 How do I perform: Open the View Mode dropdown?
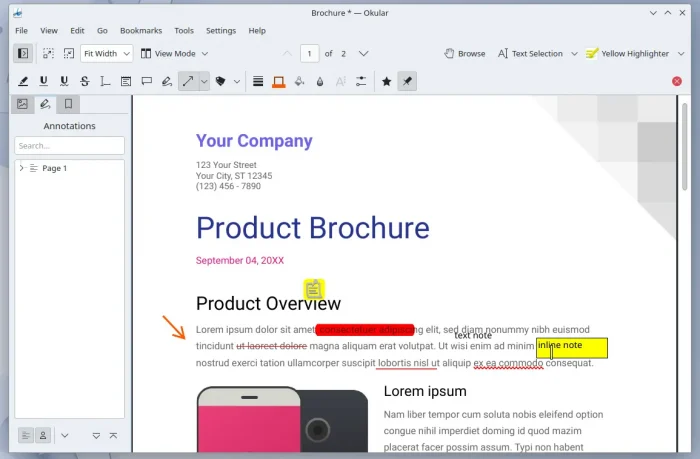174,53
